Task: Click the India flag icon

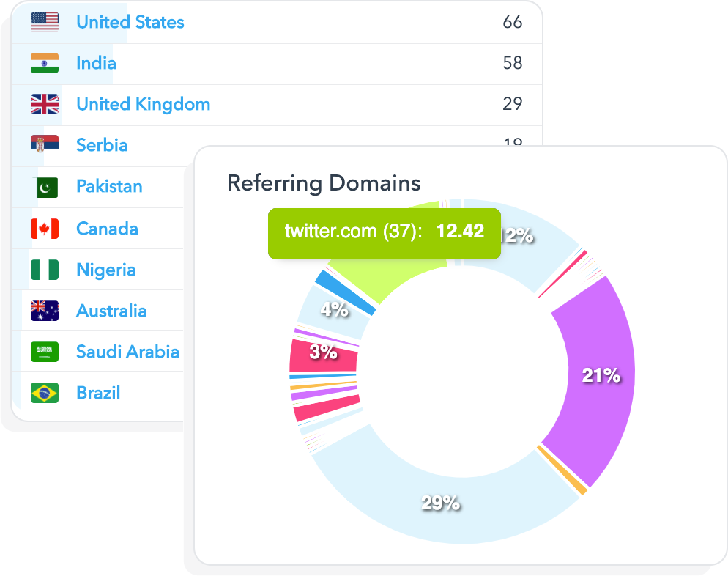Action: coord(45,63)
